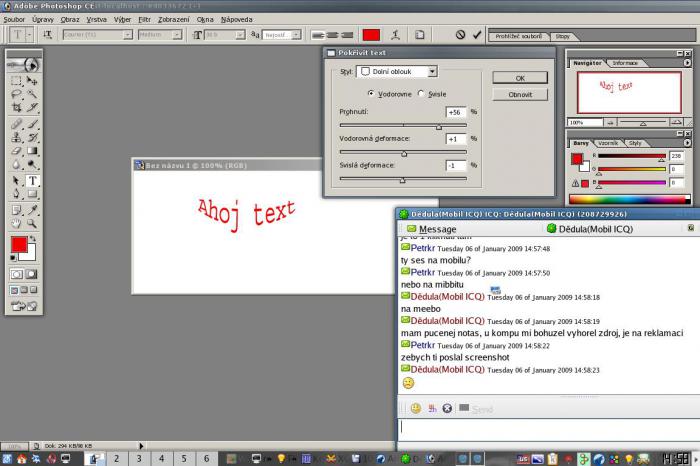Select the Hand tool
Screen dimensions: 700x466
pos(17,223)
